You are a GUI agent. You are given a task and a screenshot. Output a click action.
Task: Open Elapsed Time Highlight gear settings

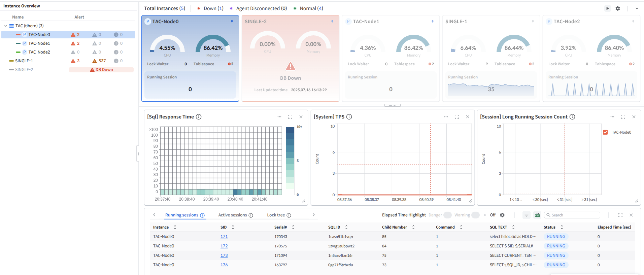coord(502,215)
